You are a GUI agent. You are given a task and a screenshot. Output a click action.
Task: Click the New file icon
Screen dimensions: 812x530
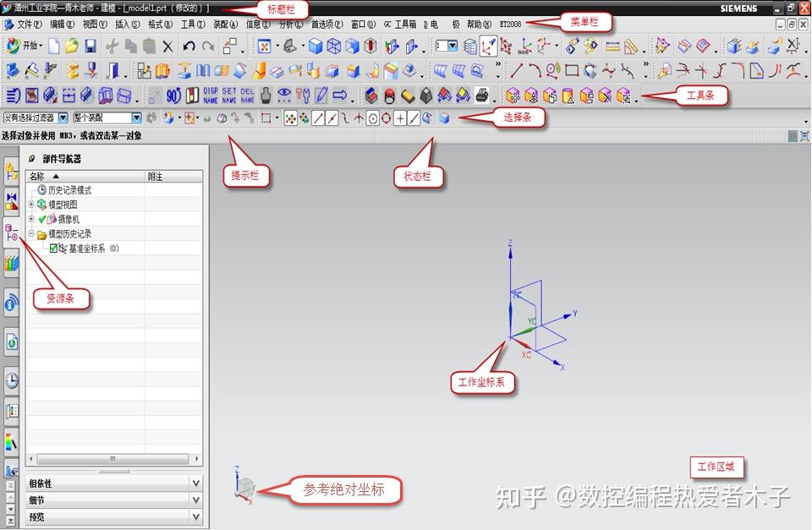[x=54, y=46]
